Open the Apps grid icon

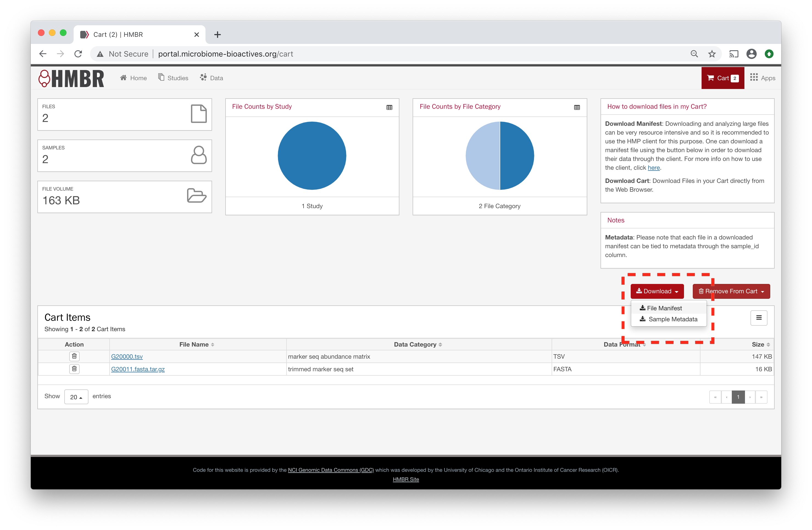[754, 77]
